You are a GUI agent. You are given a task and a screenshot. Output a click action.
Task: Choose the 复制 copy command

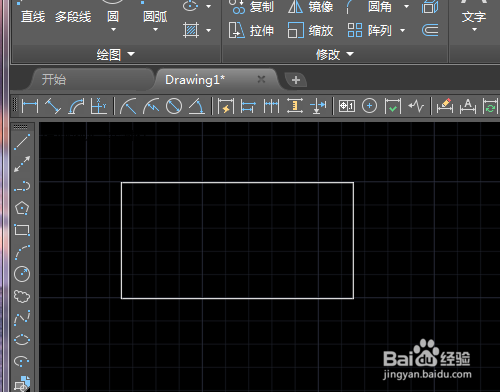[253, 7]
